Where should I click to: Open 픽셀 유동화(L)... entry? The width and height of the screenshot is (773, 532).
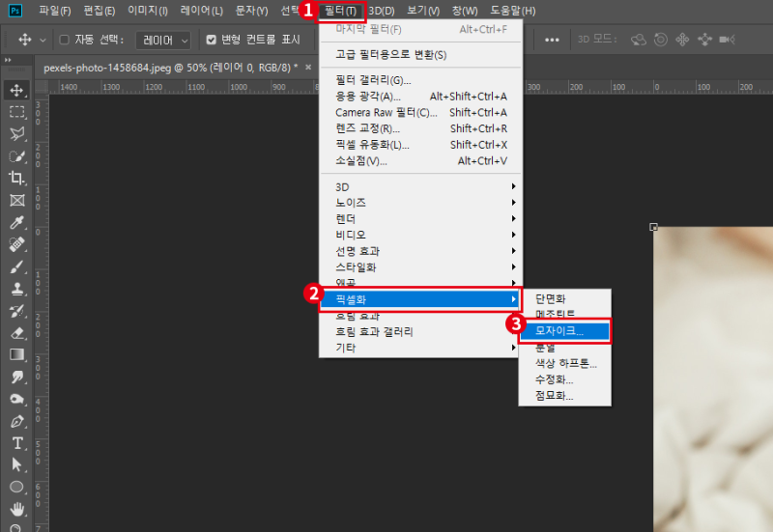pos(420,145)
